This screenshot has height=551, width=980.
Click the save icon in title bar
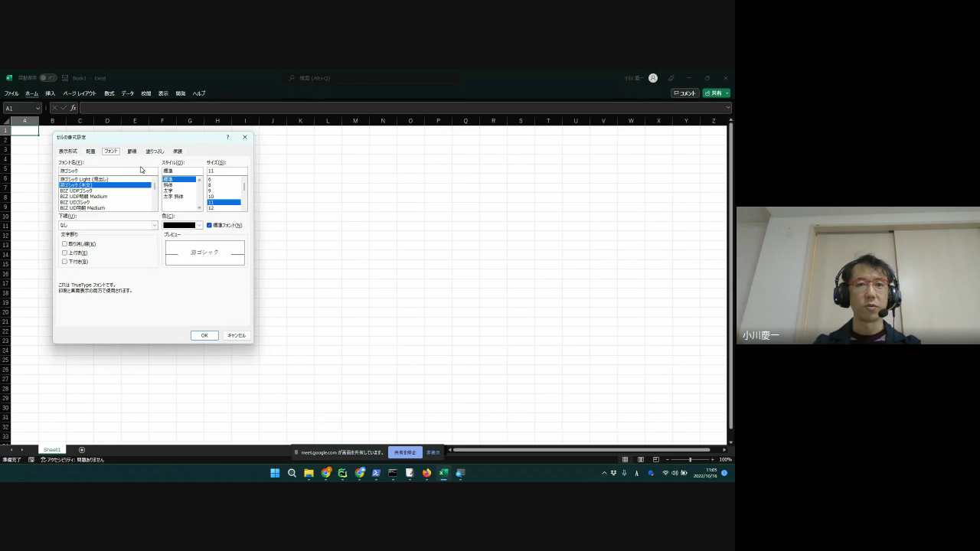[65, 78]
